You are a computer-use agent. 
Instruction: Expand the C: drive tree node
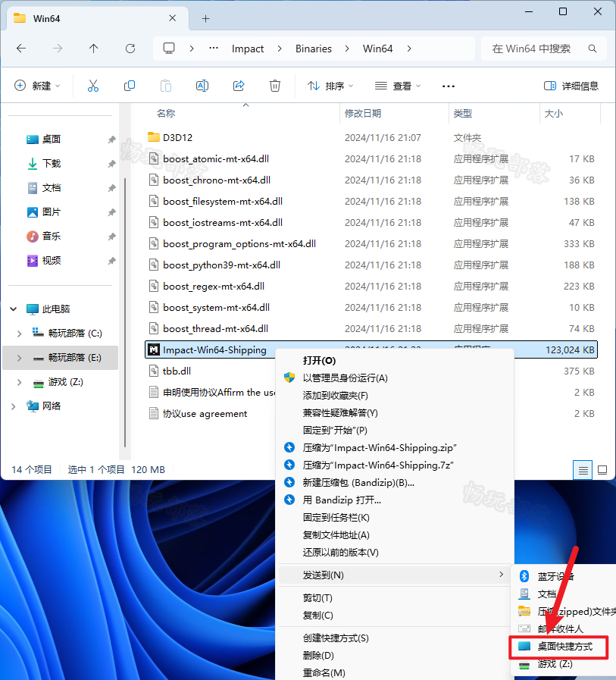pyautogui.click(x=19, y=334)
